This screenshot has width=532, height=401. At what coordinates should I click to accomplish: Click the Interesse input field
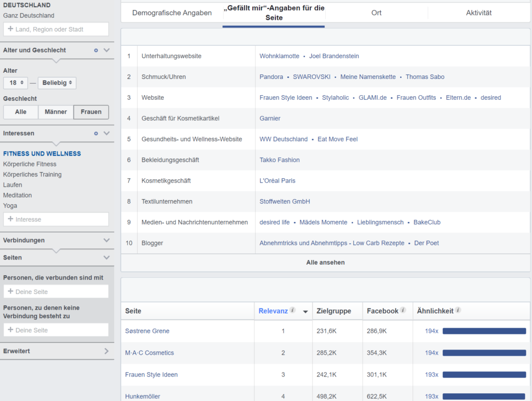coord(56,219)
